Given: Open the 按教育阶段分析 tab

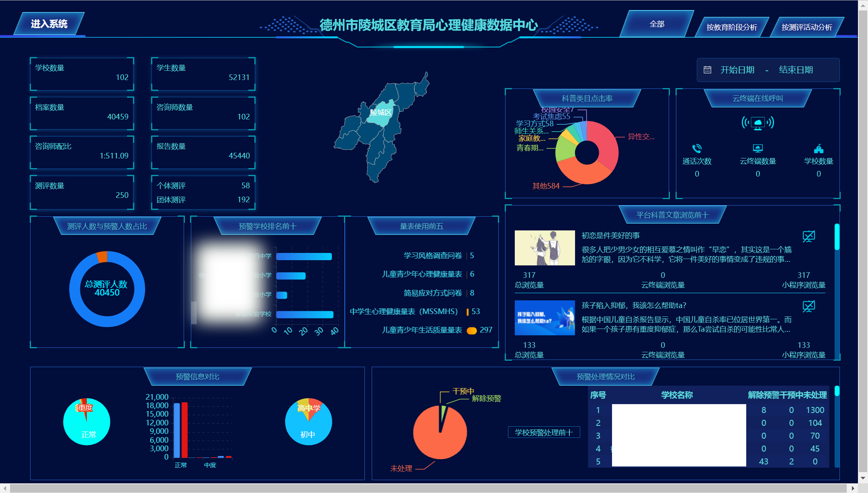Looking at the screenshot, I should coord(732,27).
